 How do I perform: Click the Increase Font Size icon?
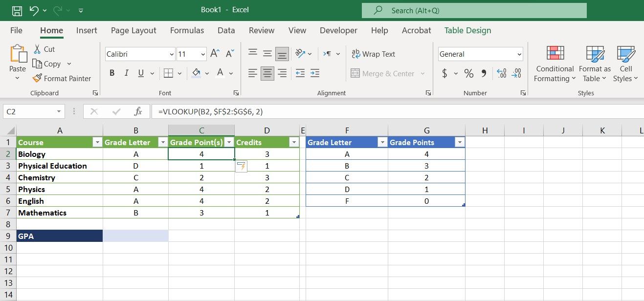(215, 54)
